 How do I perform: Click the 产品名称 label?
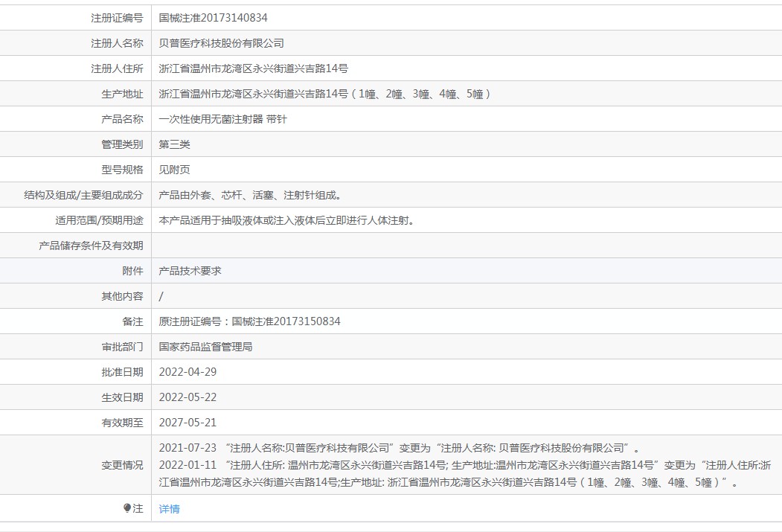122,119
